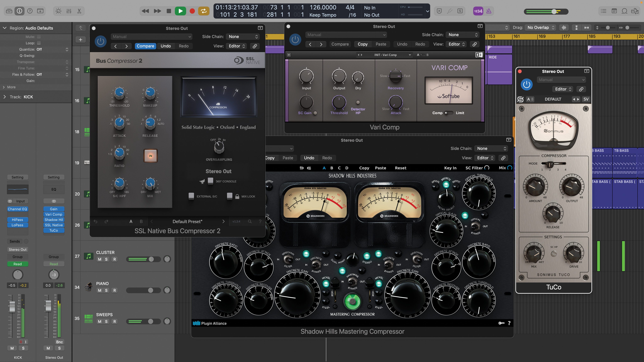The width and height of the screenshot is (644, 362).
Task: Open the SSL Side Chain dropdown
Action: (x=243, y=36)
